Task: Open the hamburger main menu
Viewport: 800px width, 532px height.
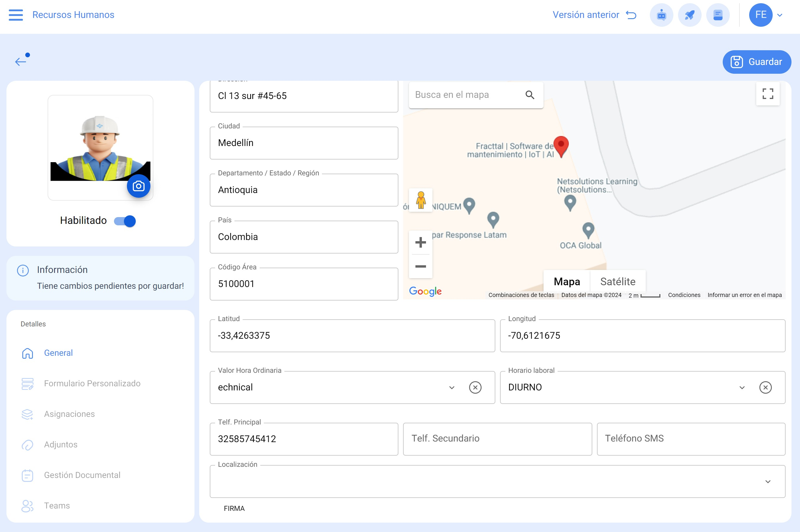Action: (x=16, y=15)
